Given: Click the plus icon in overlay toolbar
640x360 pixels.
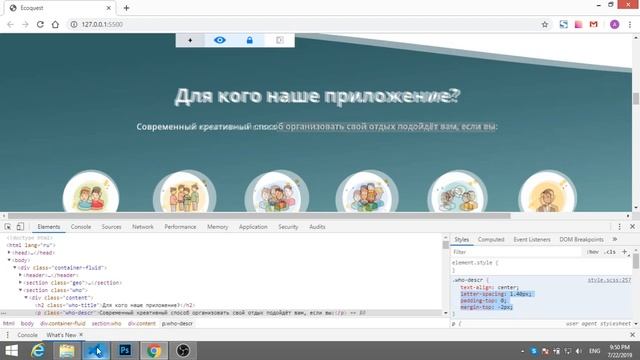Looking at the screenshot, I should tap(190, 40).
